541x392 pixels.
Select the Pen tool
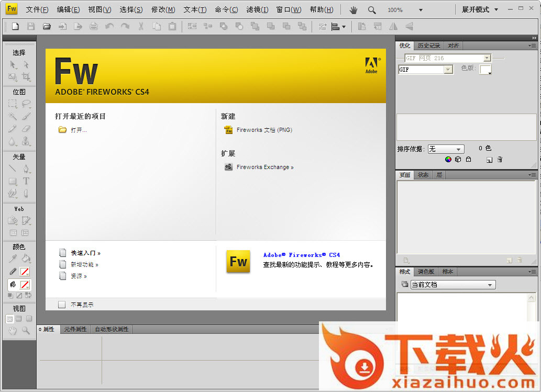(x=26, y=169)
